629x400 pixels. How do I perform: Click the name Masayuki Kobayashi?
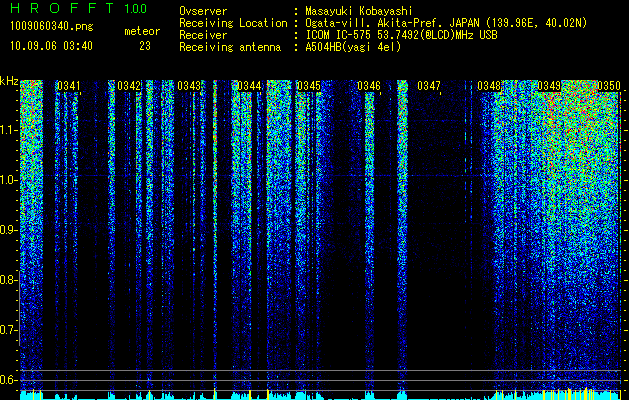tap(359, 11)
